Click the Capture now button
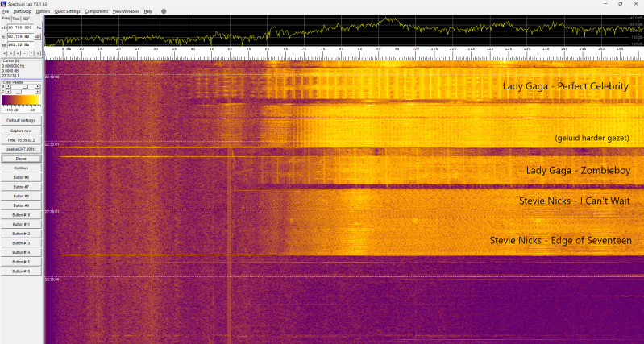Screen dimensions: 644x344 click(x=21, y=131)
